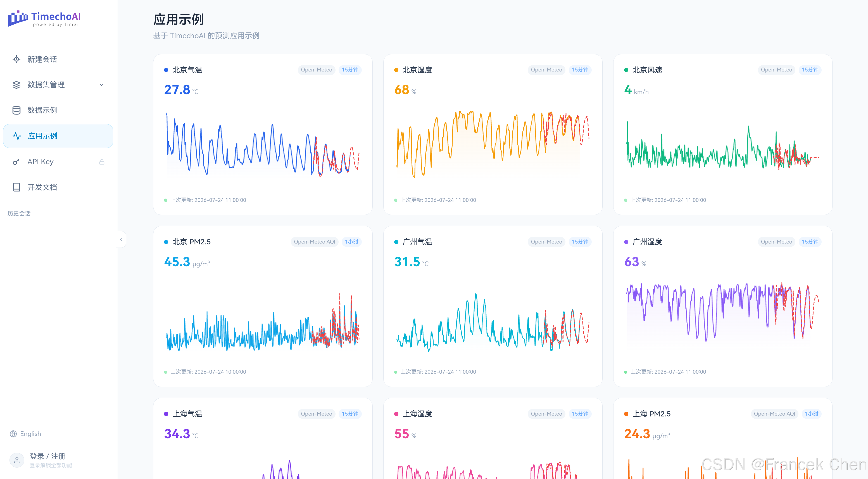The height and width of the screenshot is (479, 868).
Task: Click the 北京 PM2.5 card title
Action: [x=192, y=242]
